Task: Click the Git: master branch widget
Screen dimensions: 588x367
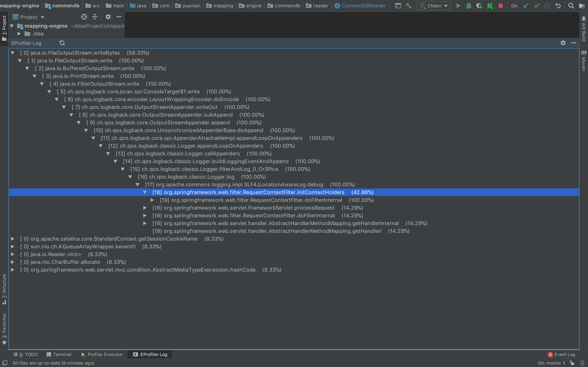Action: click(551, 363)
